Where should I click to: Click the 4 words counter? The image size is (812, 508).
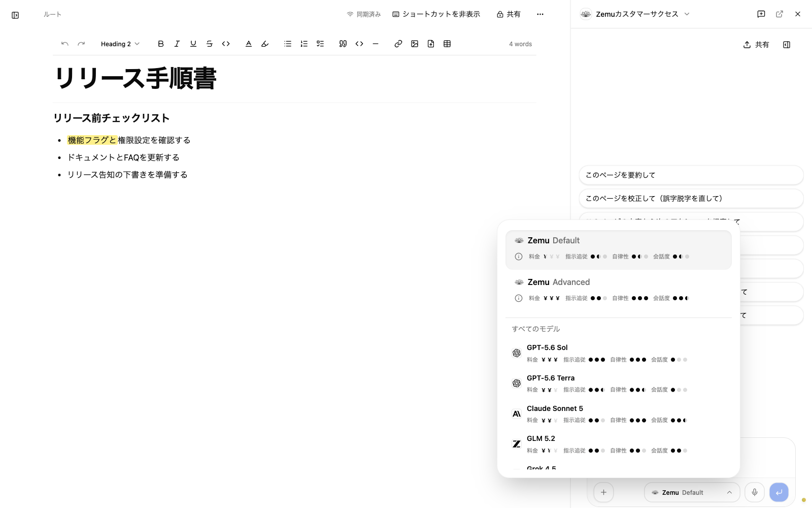point(521,44)
